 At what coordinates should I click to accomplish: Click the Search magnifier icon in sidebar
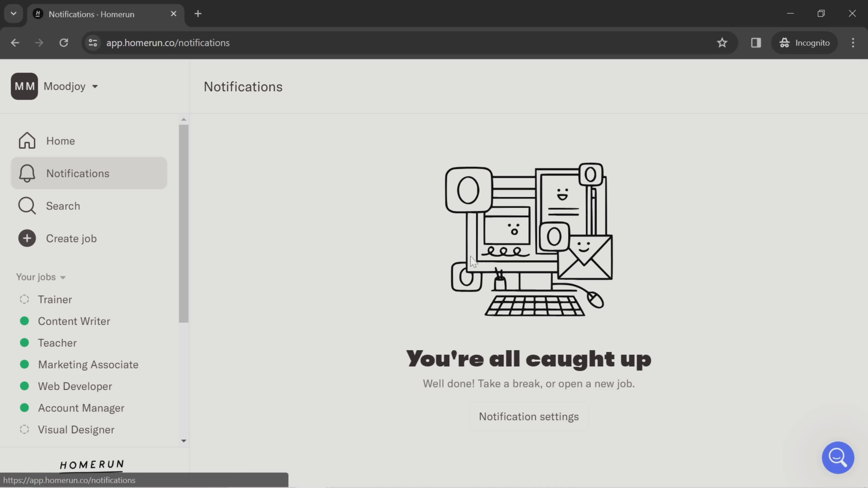pos(27,206)
